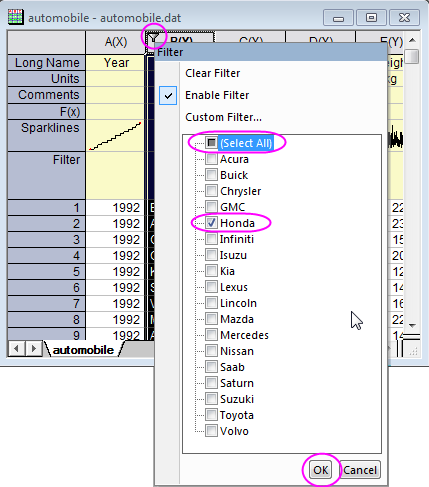Open the Custom Filter... dialog

(223, 117)
